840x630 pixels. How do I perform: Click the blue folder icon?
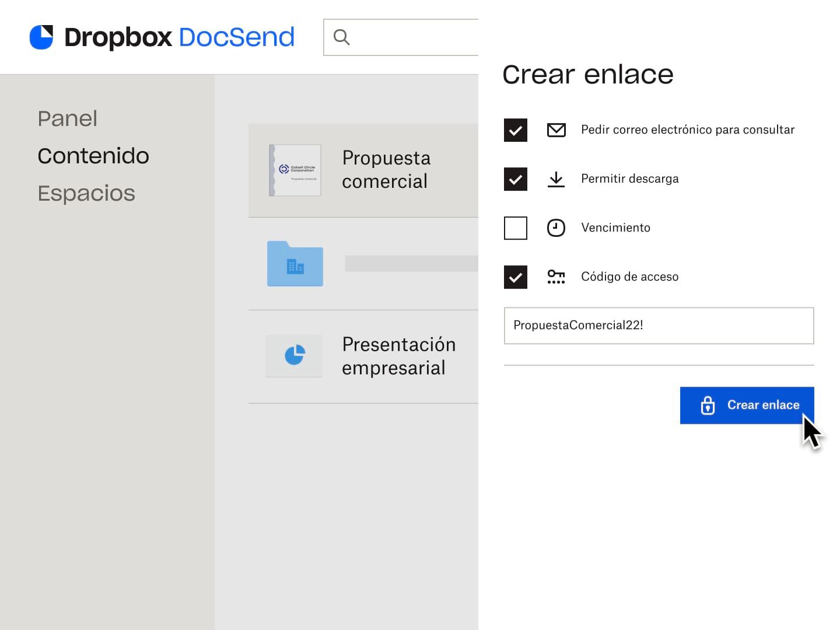click(295, 264)
